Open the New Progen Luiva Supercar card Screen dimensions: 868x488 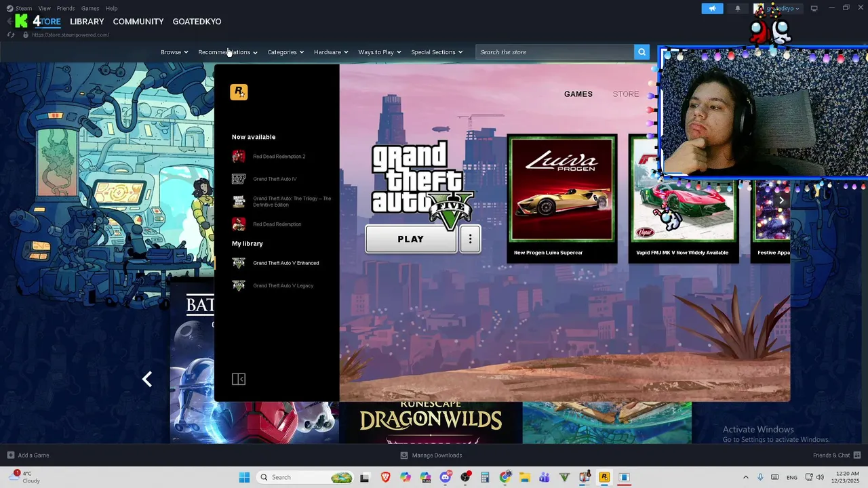[562, 199]
